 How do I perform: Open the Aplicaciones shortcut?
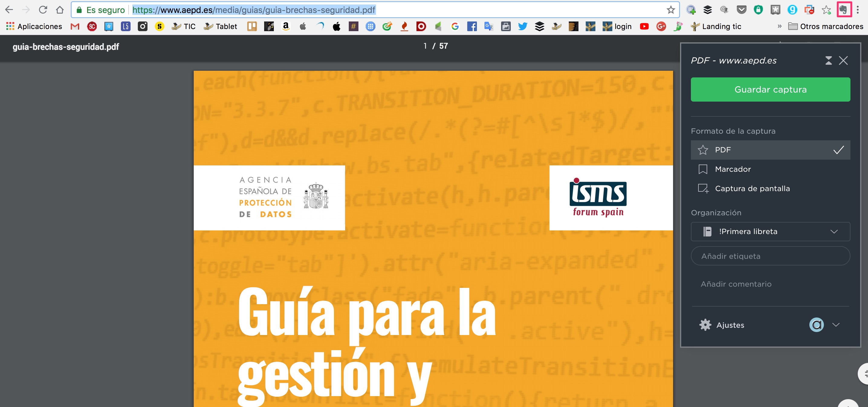click(34, 26)
